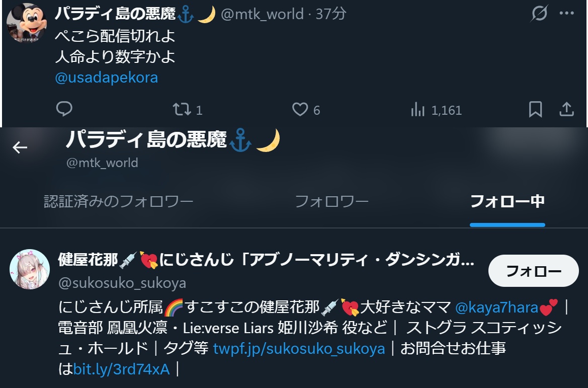Click the share upload icon
This screenshot has width=588, height=388.
(x=567, y=110)
